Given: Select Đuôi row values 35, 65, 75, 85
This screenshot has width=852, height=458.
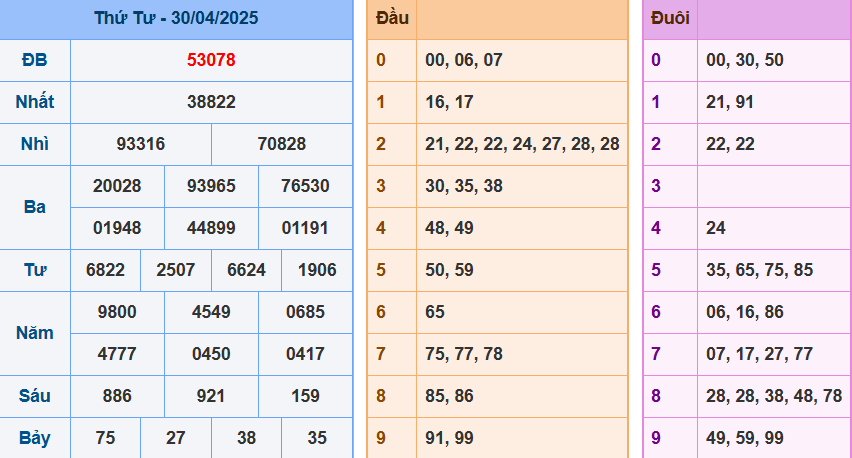Looking at the screenshot, I should [x=759, y=270].
